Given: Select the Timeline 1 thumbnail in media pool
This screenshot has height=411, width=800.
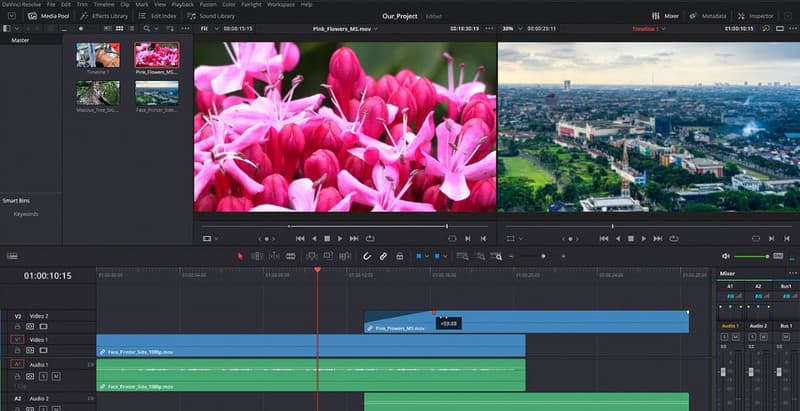Looking at the screenshot, I should click(x=98, y=55).
